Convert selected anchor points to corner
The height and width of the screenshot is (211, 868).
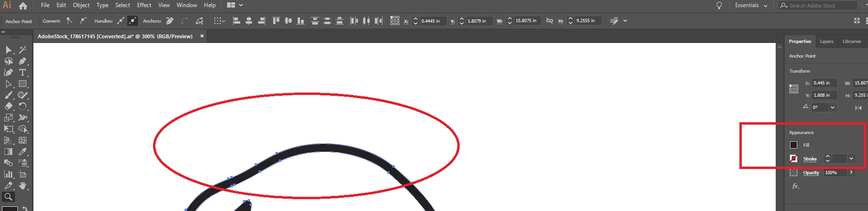[x=69, y=21]
